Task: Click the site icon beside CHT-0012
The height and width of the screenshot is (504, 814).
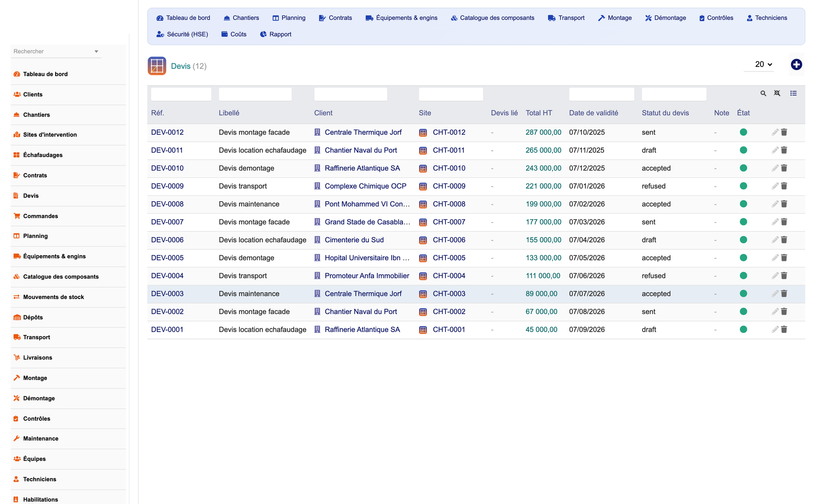Action: (x=423, y=133)
